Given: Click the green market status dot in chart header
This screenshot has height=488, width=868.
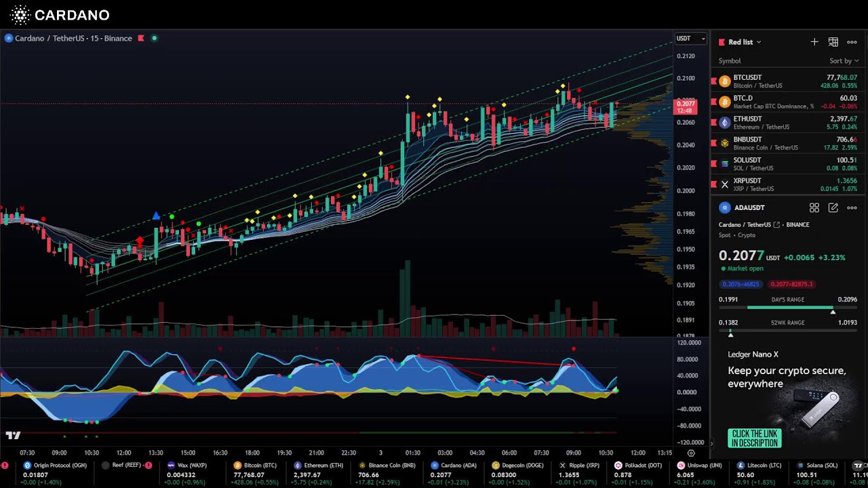Looking at the screenshot, I should pyautogui.click(x=154, y=39).
